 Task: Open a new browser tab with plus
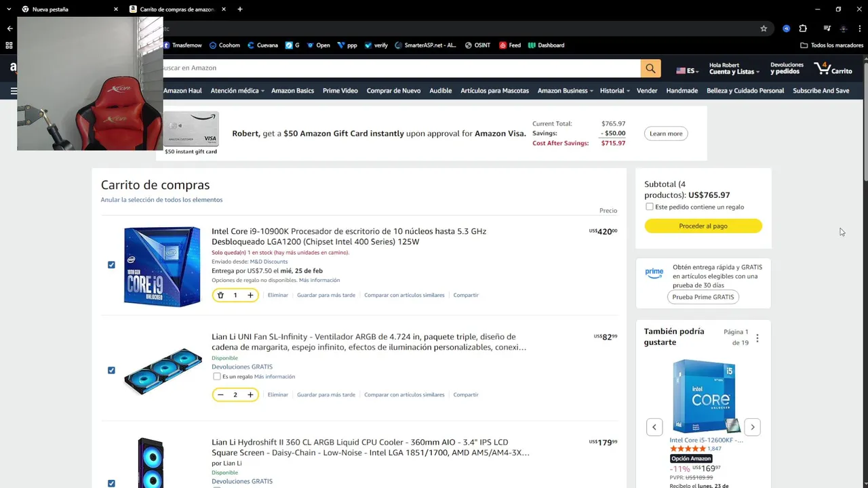pyautogui.click(x=240, y=9)
